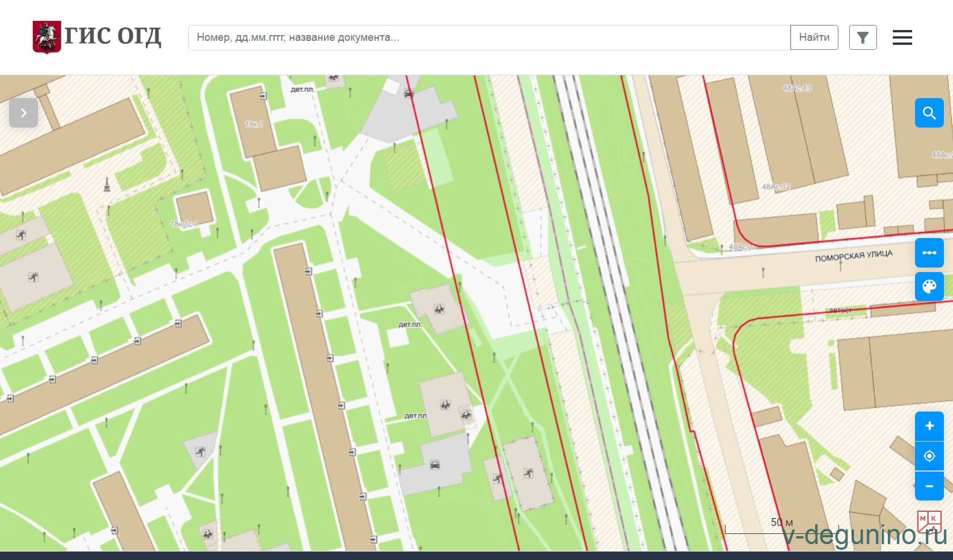
Task: Zoom out with the minus button
Action: (x=929, y=486)
